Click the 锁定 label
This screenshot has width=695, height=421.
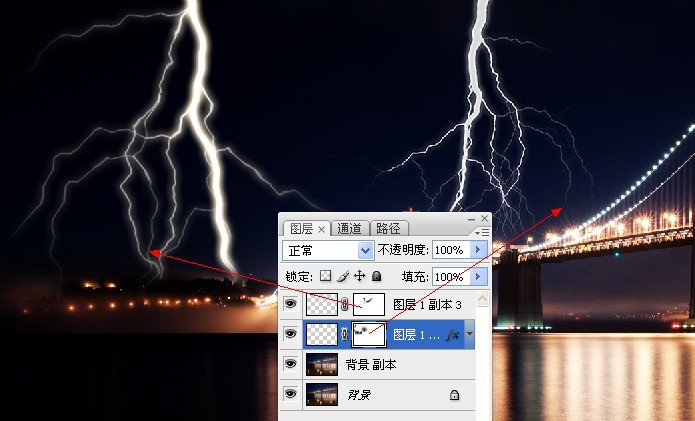click(299, 277)
